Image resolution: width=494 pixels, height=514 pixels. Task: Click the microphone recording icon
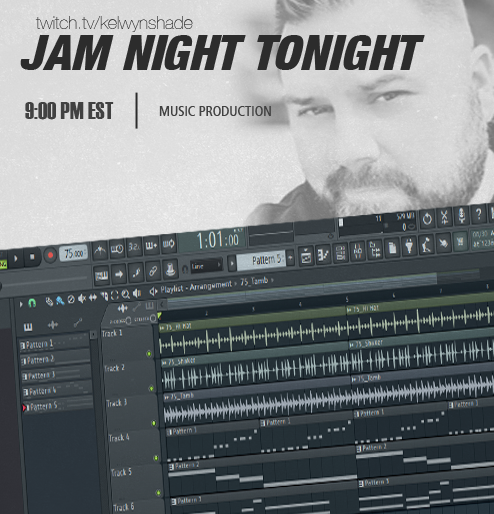(462, 215)
